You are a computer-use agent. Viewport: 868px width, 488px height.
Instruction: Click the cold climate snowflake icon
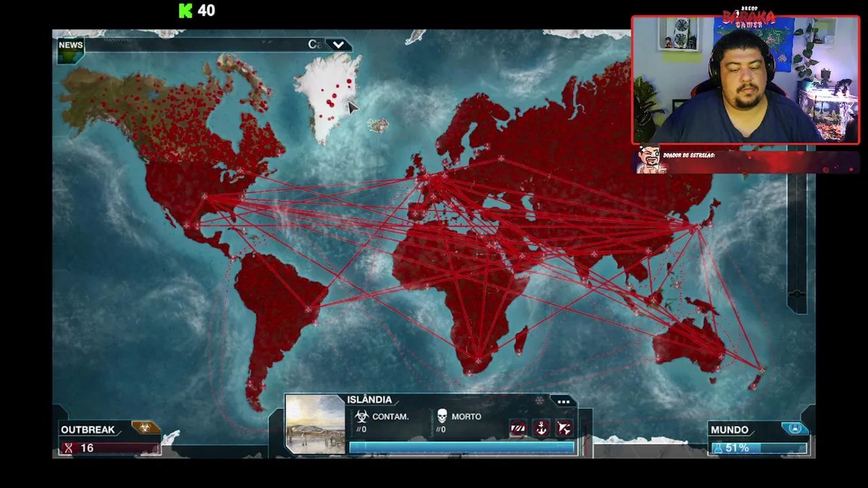540,401
